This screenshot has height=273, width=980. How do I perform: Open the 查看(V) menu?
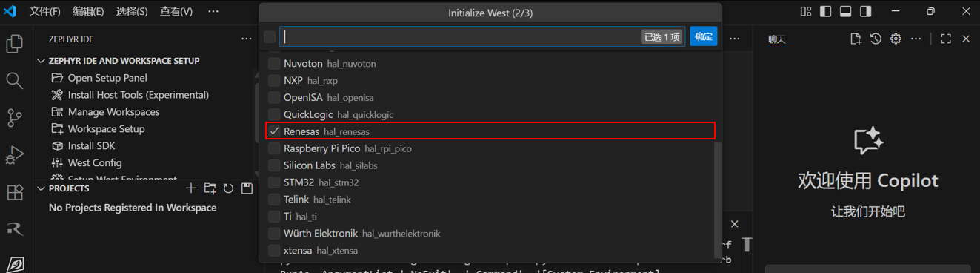(x=176, y=12)
